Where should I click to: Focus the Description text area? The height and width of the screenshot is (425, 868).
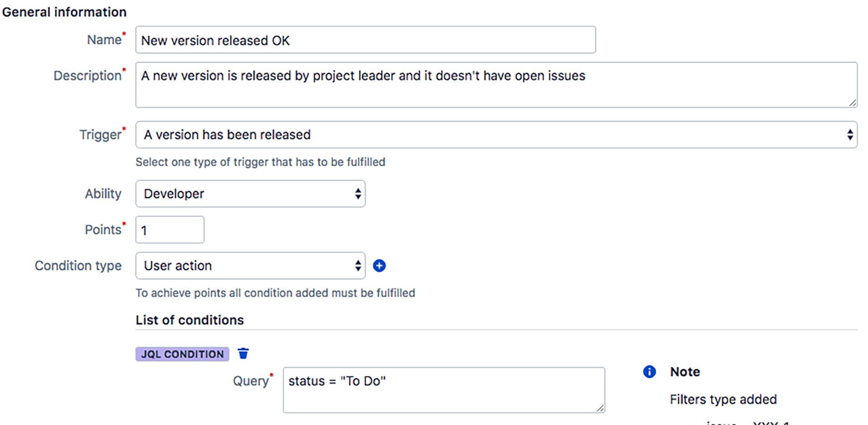496,85
